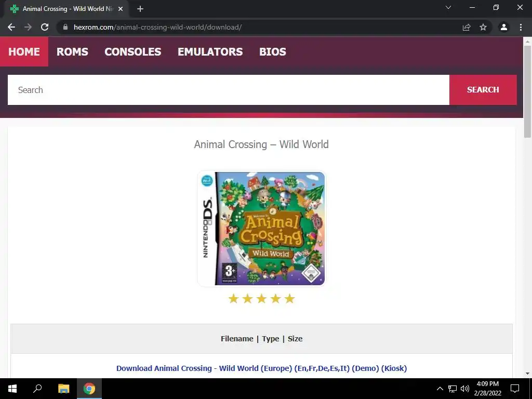
Task: Open EMULATORS navigation item
Action: pos(210,51)
